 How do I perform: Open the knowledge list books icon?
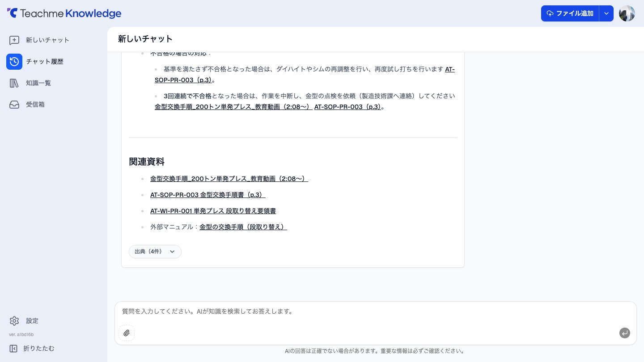coord(14,83)
